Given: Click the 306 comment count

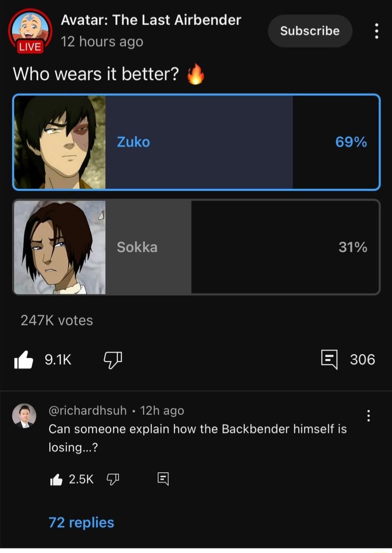Looking at the screenshot, I should point(362,359).
